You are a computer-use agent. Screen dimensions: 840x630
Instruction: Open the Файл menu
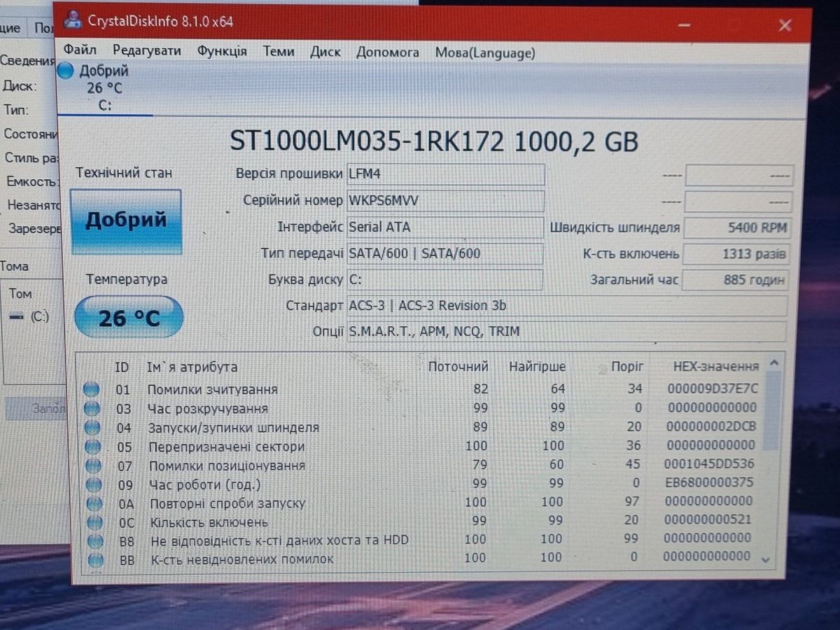[80, 51]
